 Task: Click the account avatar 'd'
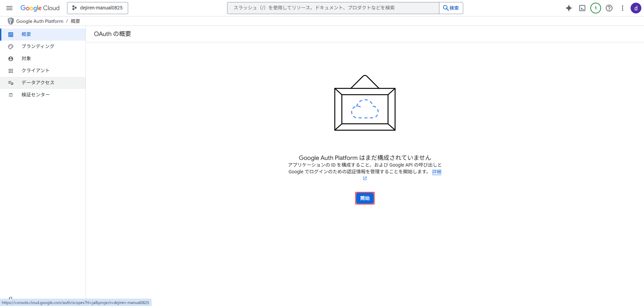636,8
